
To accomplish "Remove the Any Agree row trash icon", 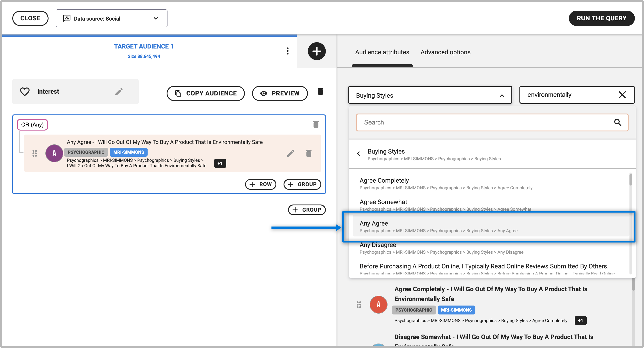I will (309, 153).
